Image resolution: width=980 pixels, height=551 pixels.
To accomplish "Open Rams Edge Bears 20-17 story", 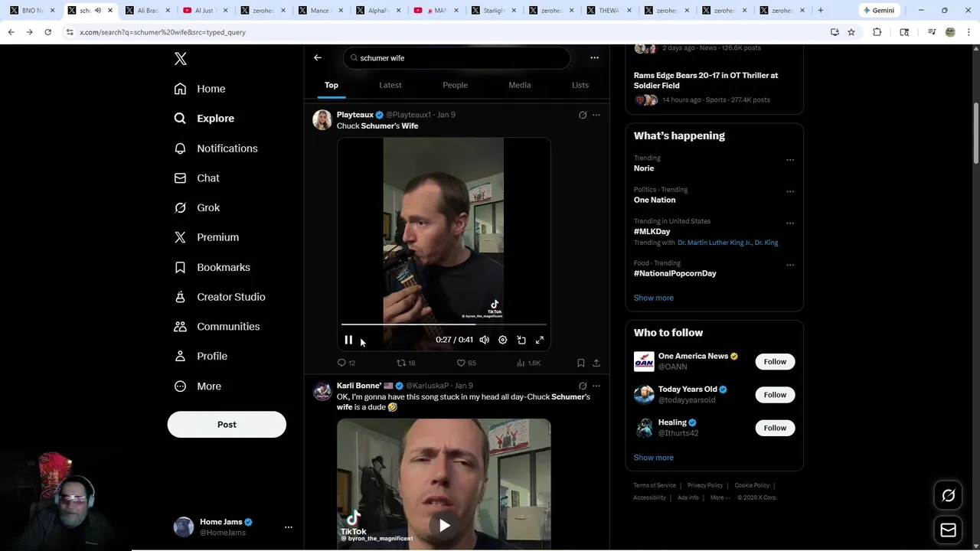I will (x=706, y=80).
